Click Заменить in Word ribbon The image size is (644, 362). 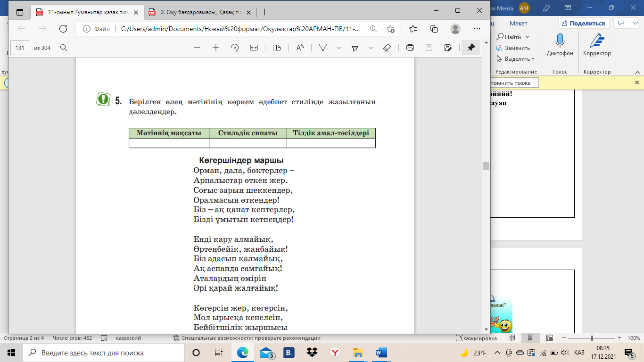[513, 48]
